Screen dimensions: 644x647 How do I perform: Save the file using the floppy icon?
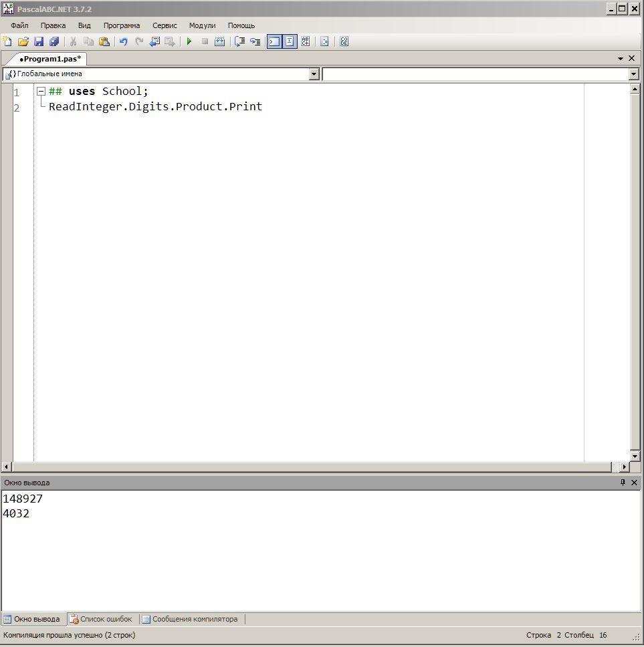pos(39,41)
